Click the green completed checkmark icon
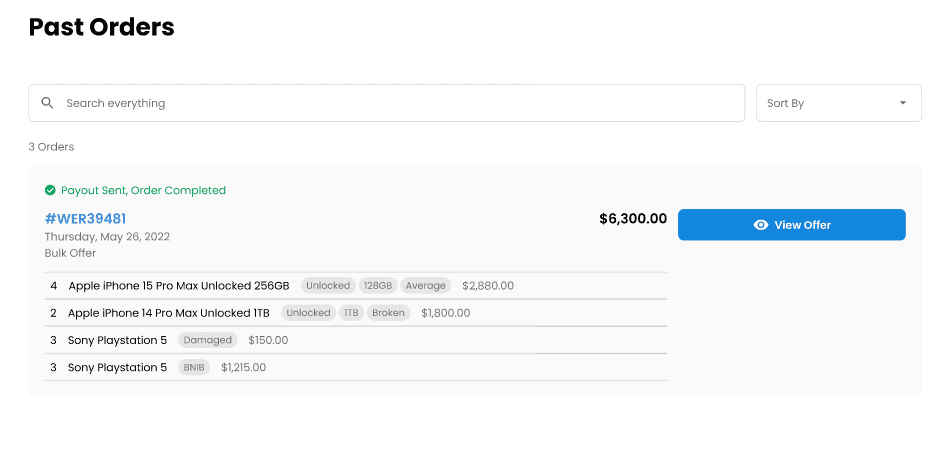 pyautogui.click(x=50, y=191)
